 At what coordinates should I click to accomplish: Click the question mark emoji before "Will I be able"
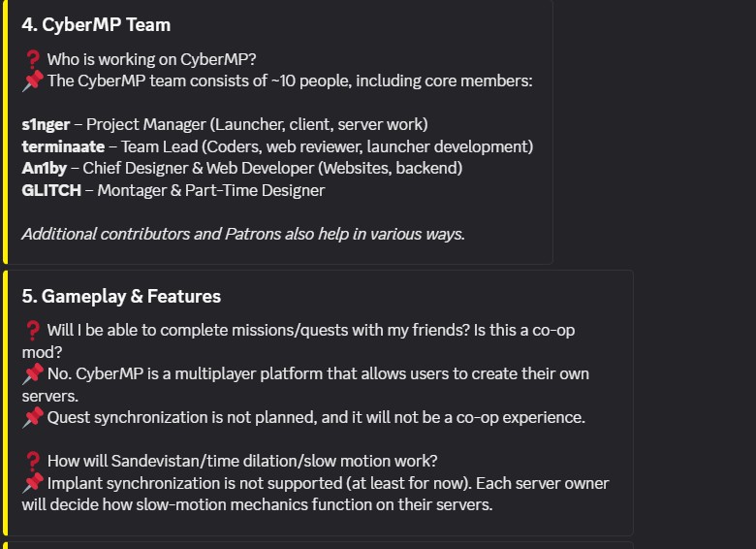pyautogui.click(x=32, y=330)
